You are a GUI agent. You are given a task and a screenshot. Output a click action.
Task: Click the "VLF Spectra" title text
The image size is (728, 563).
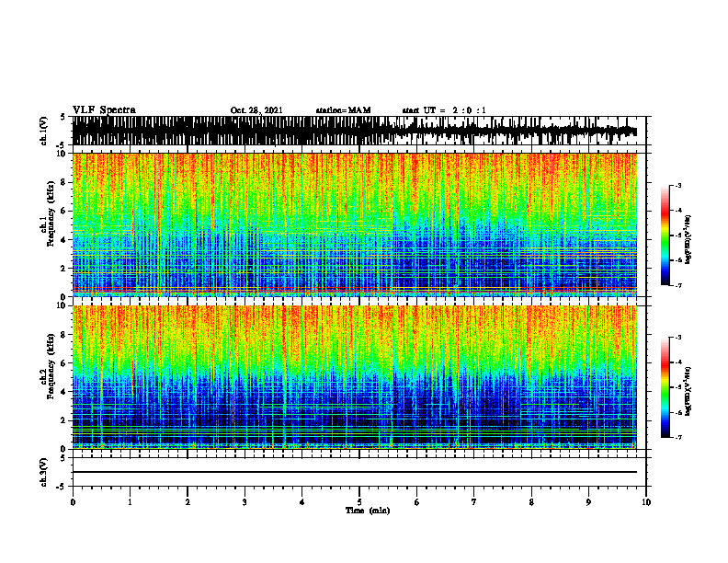[104, 110]
